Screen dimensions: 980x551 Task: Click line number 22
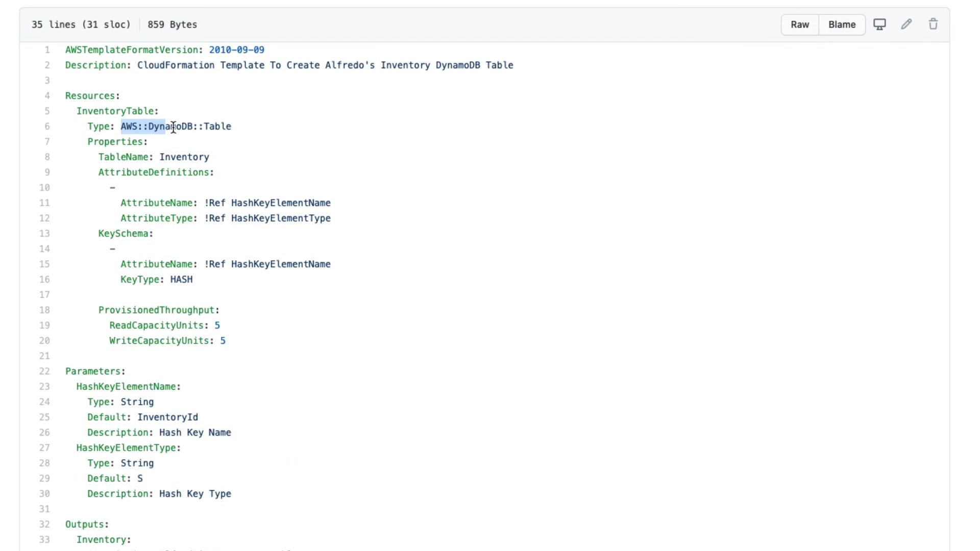tap(45, 371)
